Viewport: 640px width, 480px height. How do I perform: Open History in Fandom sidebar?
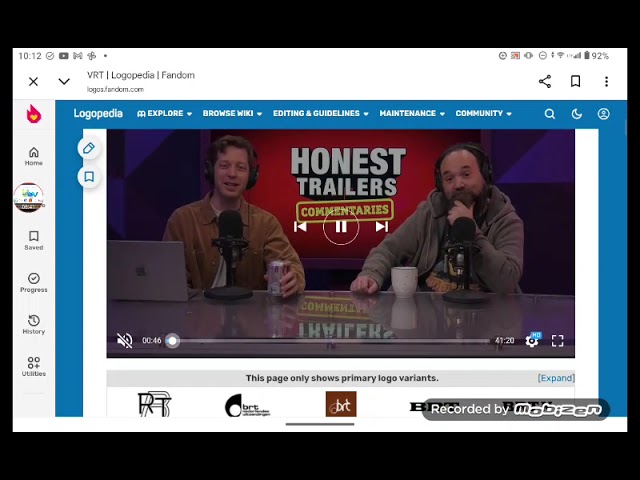(33, 324)
